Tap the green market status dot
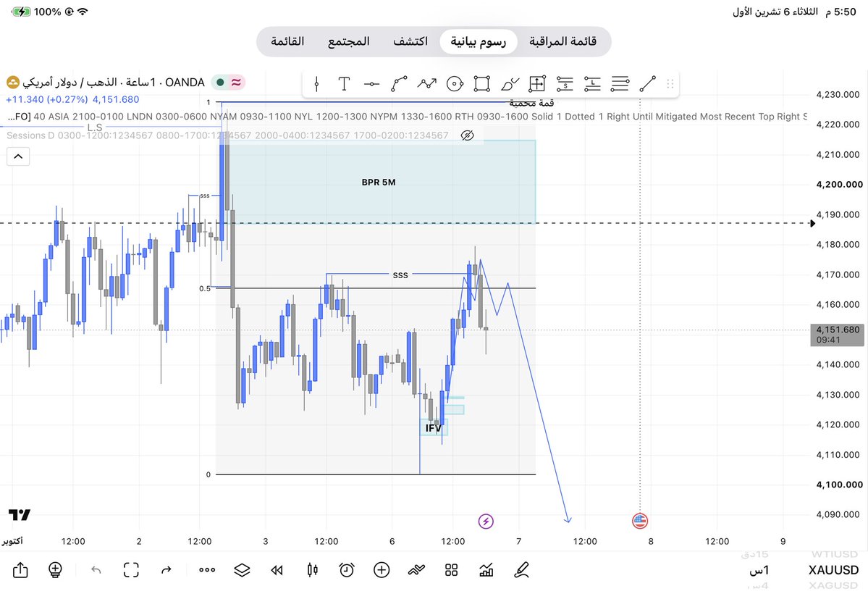The image size is (868, 607). pos(220,83)
